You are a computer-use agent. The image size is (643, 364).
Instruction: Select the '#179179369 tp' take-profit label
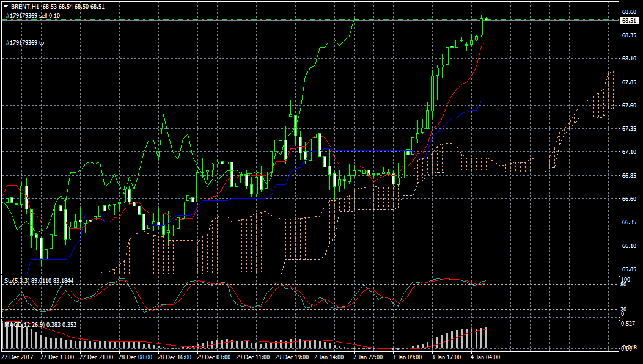(x=25, y=43)
